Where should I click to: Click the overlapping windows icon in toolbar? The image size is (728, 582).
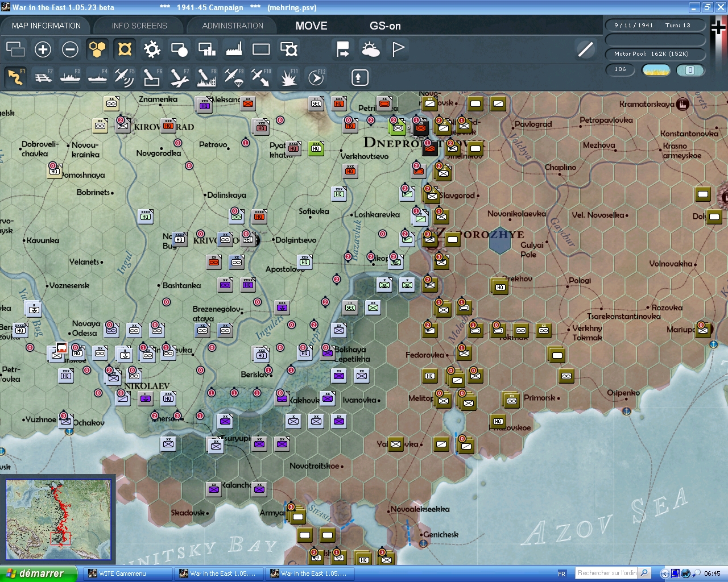(x=15, y=49)
